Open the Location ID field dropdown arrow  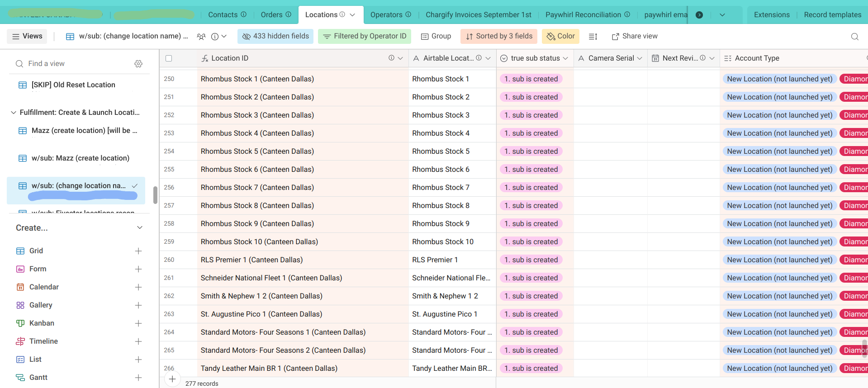[400, 58]
